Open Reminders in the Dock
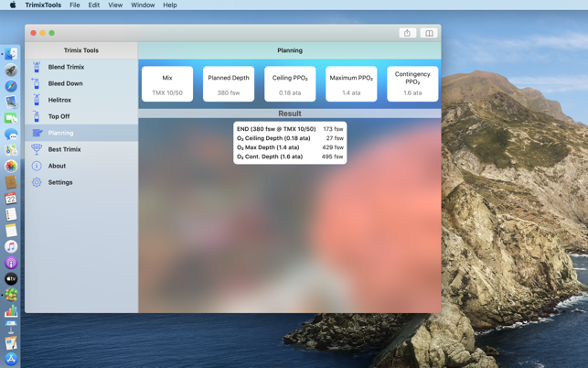 pyautogui.click(x=11, y=214)
